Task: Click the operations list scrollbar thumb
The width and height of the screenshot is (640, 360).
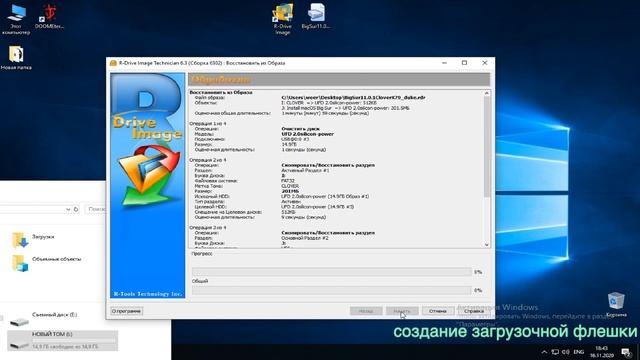Action: 487,146
